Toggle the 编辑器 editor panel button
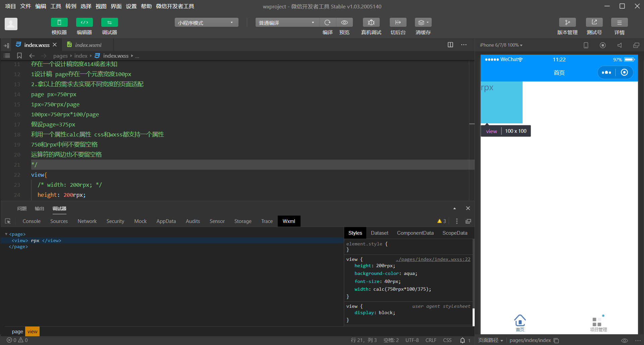 [x=84, y=22]
